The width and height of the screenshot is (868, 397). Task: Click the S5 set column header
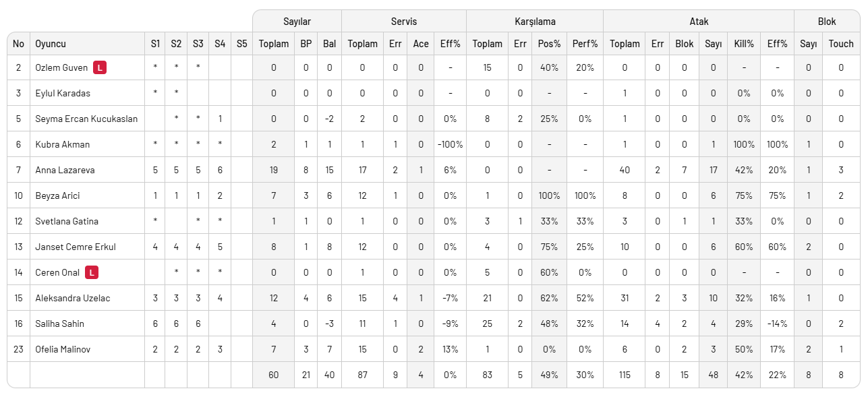point(241,44)
